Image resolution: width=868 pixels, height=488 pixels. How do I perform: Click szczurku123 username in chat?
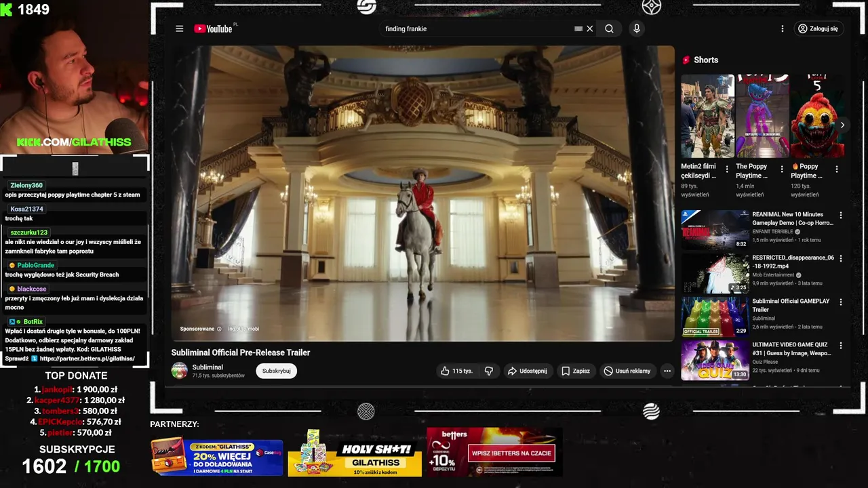point(29,232)
